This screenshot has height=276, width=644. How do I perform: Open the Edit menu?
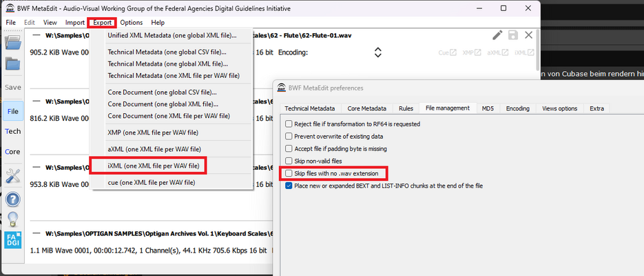[x=29, y=23]
